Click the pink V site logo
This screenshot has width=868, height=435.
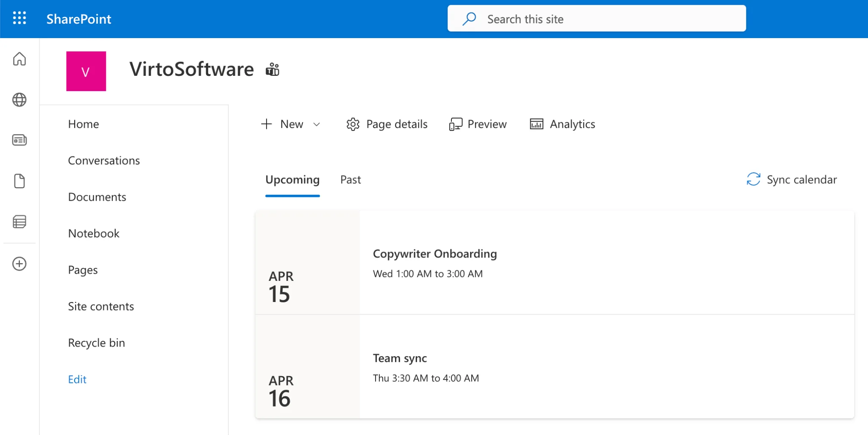[86, 71]
